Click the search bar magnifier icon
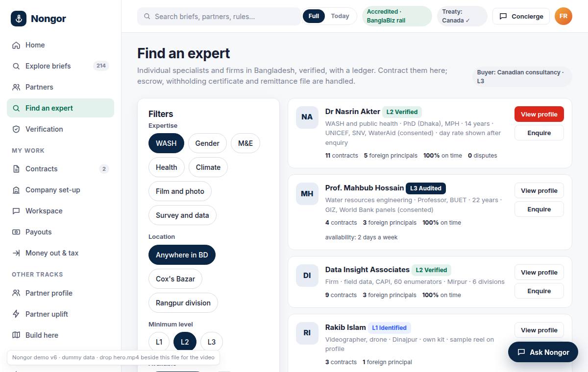 click(147, 16)
